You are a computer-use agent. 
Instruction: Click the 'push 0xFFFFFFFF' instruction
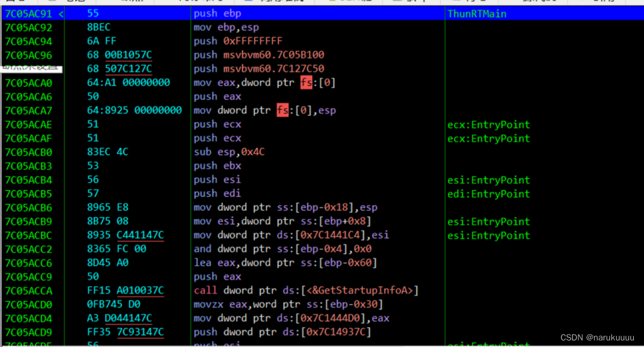click(x=238, y=41)
